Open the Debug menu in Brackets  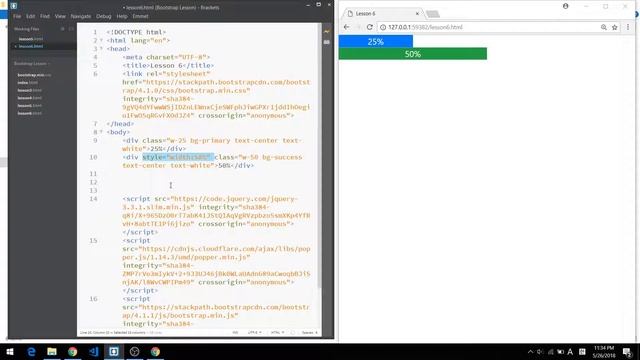pyautogui.click(x=104, y=16)
